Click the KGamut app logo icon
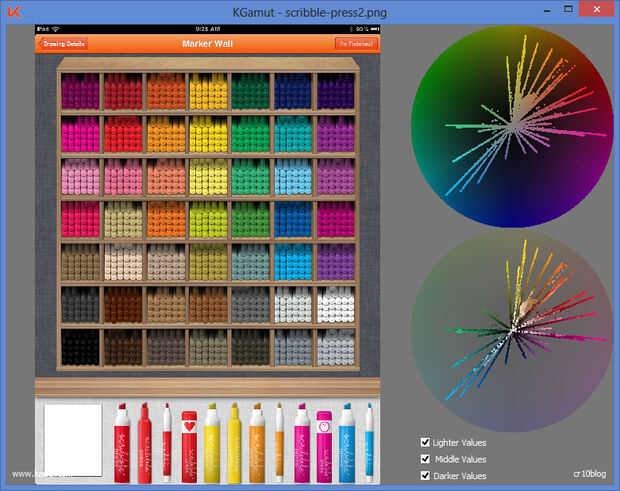 (14, 12)
